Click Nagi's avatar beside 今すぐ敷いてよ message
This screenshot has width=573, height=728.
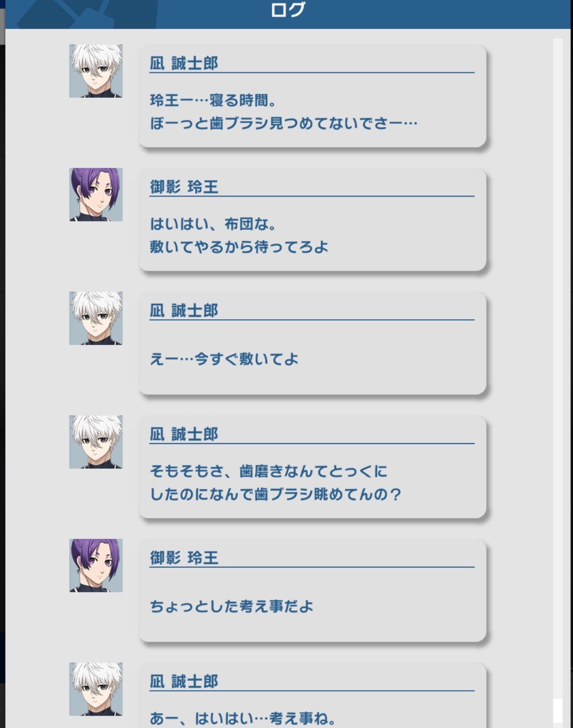[x=96, y=318]
